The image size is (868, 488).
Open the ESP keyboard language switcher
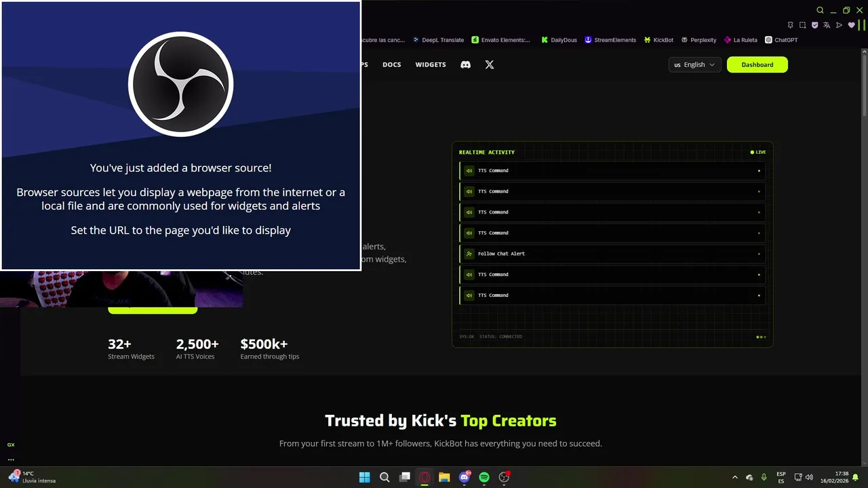click(x=781, y=477)
